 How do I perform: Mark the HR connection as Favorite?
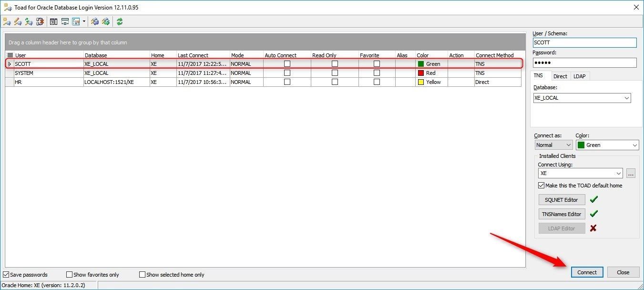377,82
